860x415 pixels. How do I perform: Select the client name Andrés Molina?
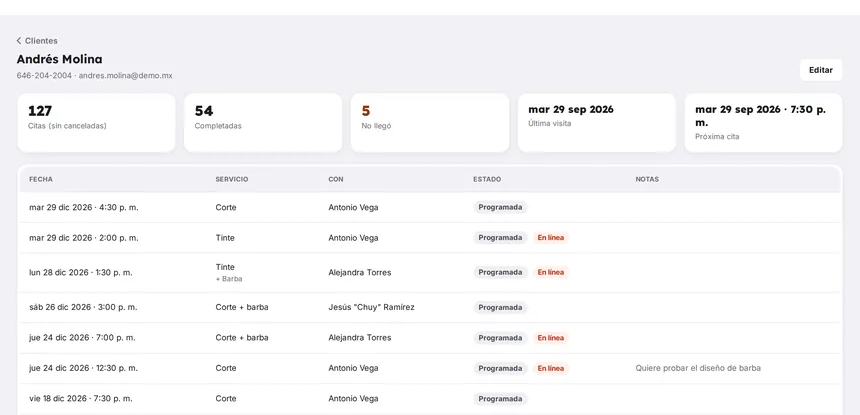click(x=59, y=59)
